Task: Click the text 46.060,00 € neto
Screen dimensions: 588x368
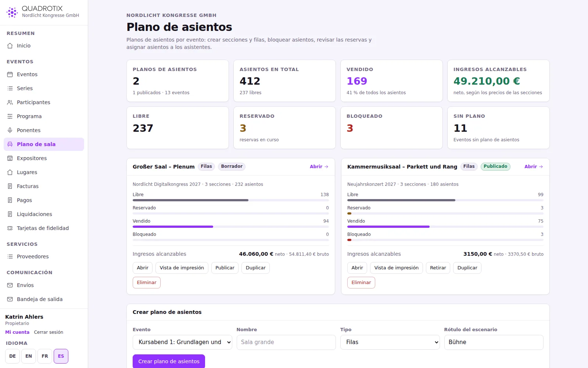Action: (x=262, y=254)
